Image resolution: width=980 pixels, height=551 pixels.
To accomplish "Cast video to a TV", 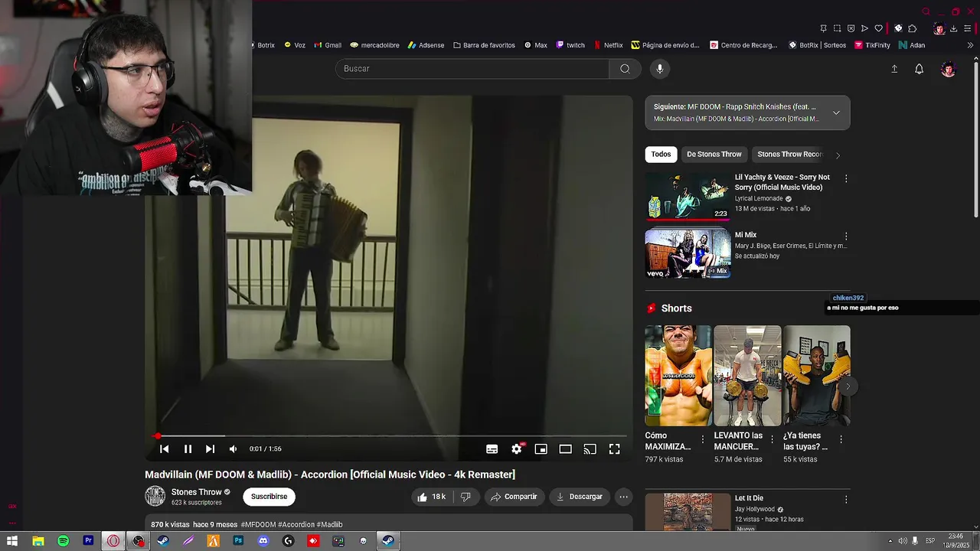I will [590, 449].
